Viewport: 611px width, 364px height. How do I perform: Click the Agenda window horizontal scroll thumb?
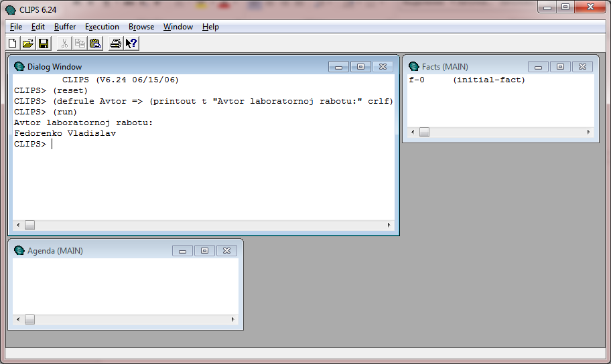30,319
